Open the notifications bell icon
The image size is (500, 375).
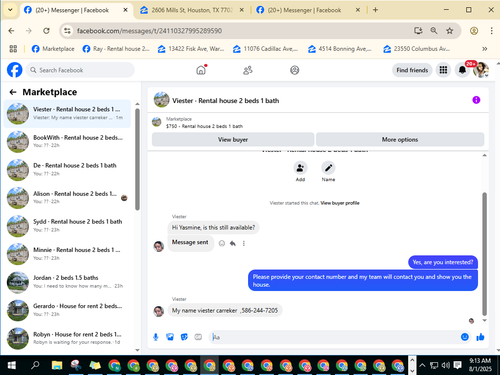(462, 70)
